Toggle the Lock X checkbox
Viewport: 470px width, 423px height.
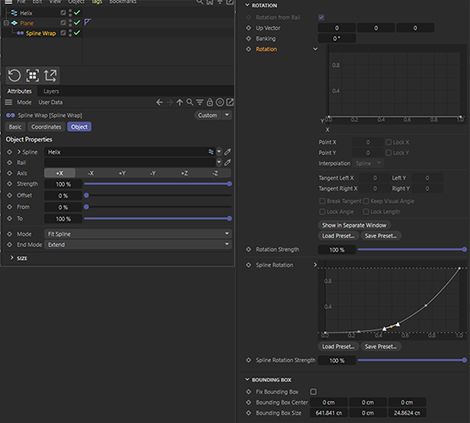click(x=388, y=142)
